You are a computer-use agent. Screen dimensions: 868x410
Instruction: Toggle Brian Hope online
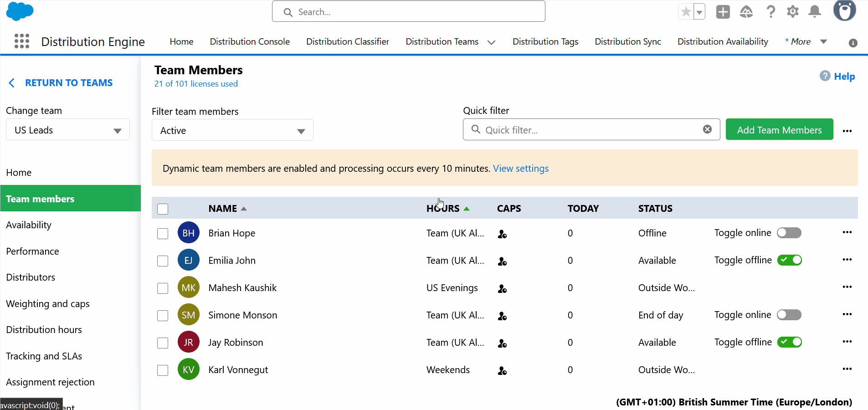[789, 233]
